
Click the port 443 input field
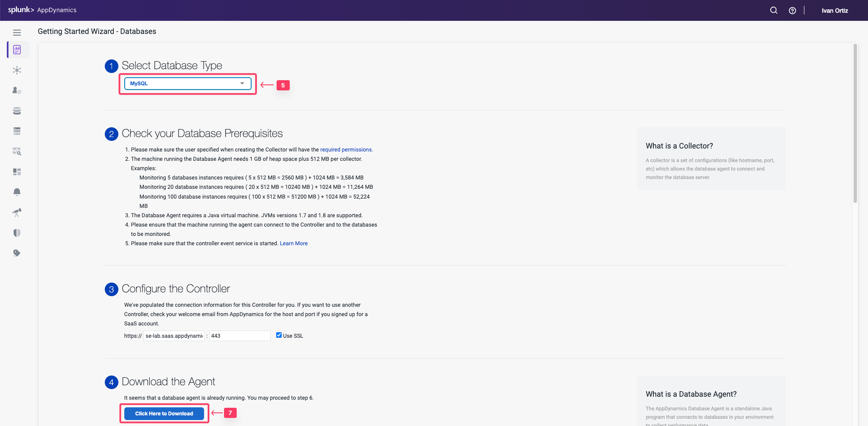pos(240,336)
